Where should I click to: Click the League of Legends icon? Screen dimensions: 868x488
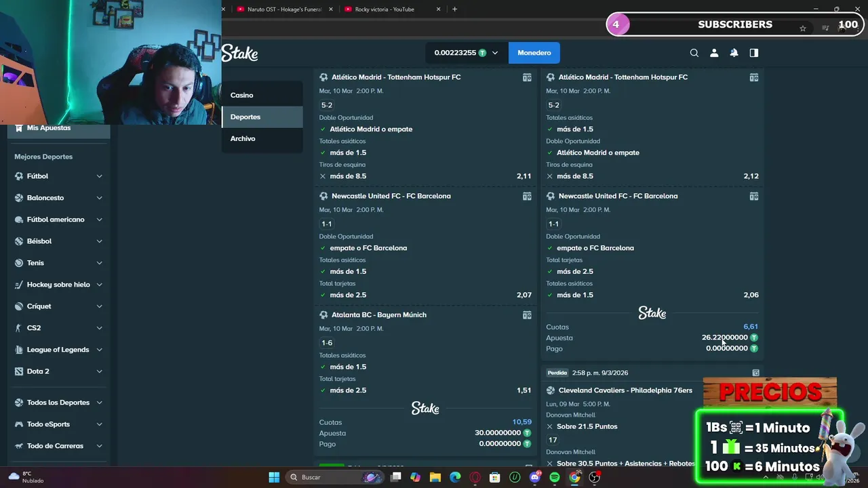point(19,350)
